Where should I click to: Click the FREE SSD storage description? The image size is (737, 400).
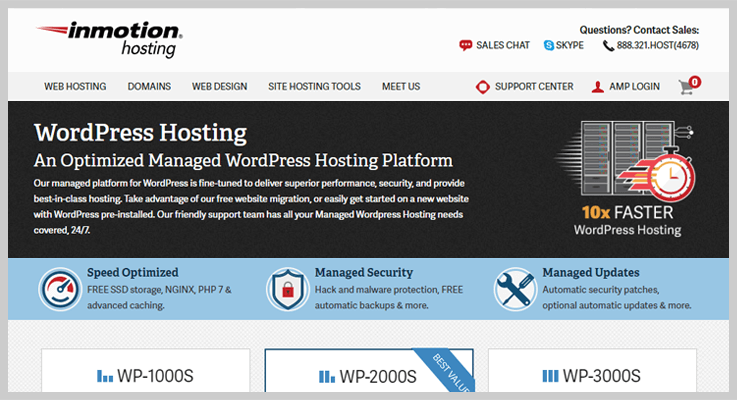coord(159,298)
